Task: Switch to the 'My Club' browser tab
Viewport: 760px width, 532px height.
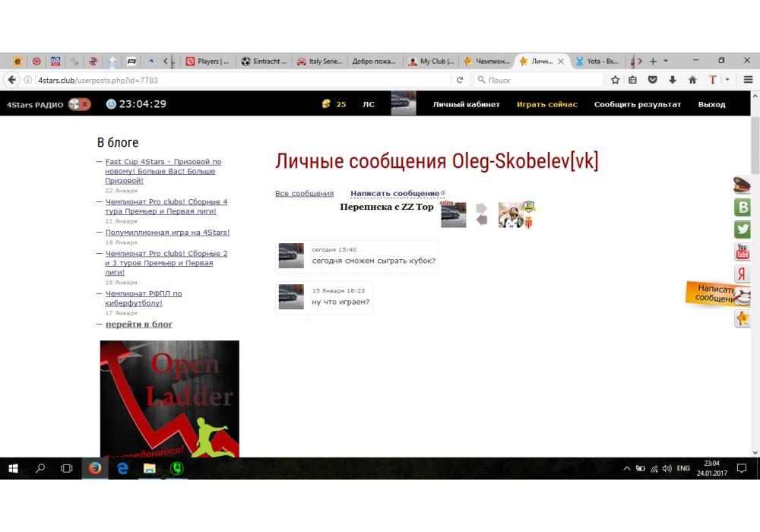Action: pyautogui.click(x=431, y=61)
